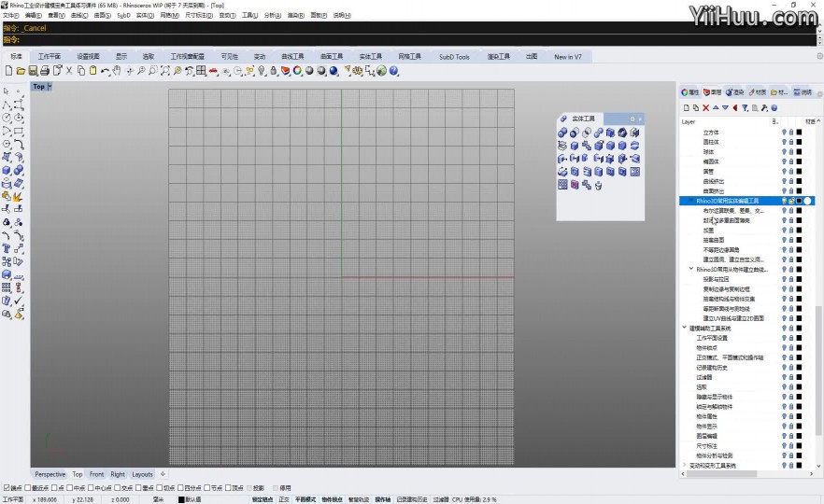The width and height of the screenshot is (824, 504).
Task: Collapse the 建模辅助工具系统 layer group
Action: coord(684,328)
